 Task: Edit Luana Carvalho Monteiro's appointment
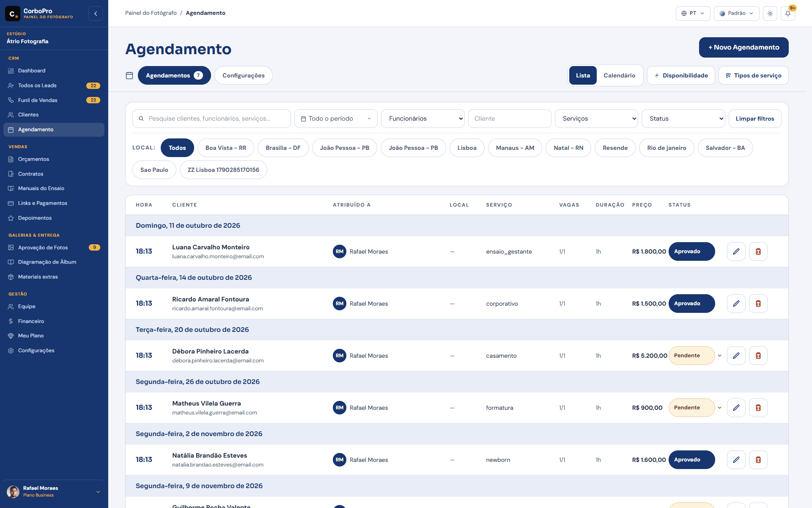(736, 251)
